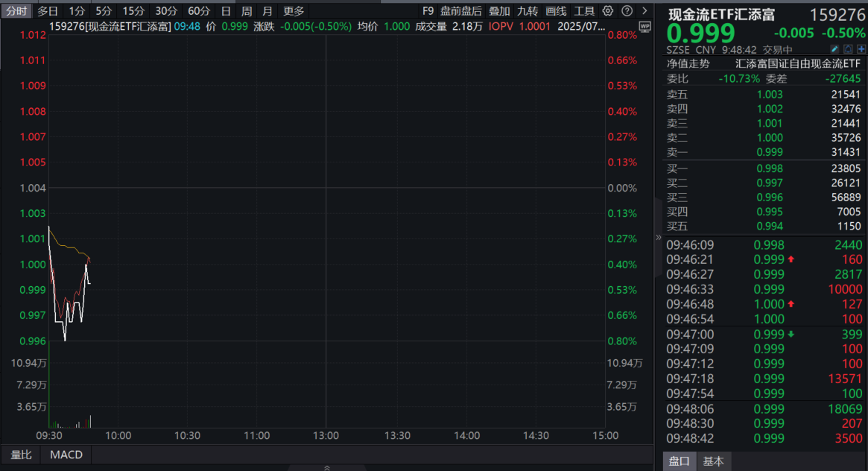Screen dimensions: 868x471
Task: Toggle the 九转 indicator
Action: [528, 11]
